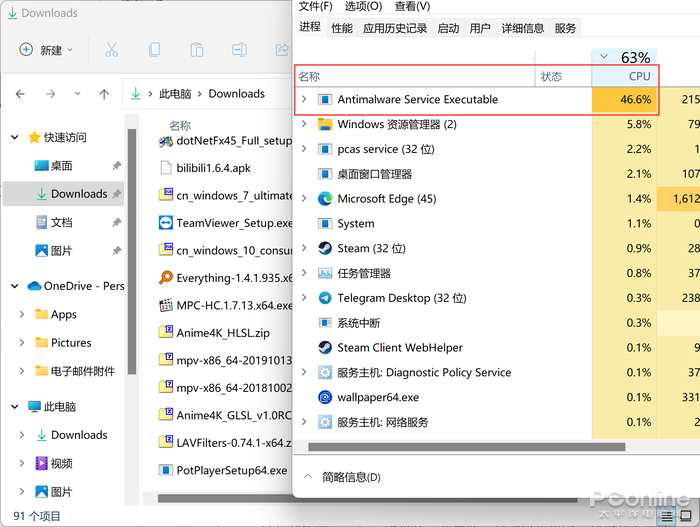Expand Windows 资源管理器 (2) process
Screen dimensions: 700x527
pyautogui.click(x=304, y=124)
